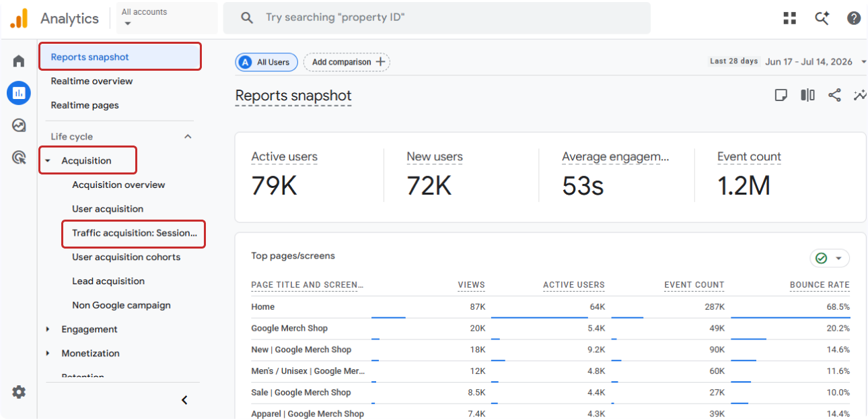Open Non Google campaign report
The width and height of the screenshot is (868, 419).
[x=121, y=306]
